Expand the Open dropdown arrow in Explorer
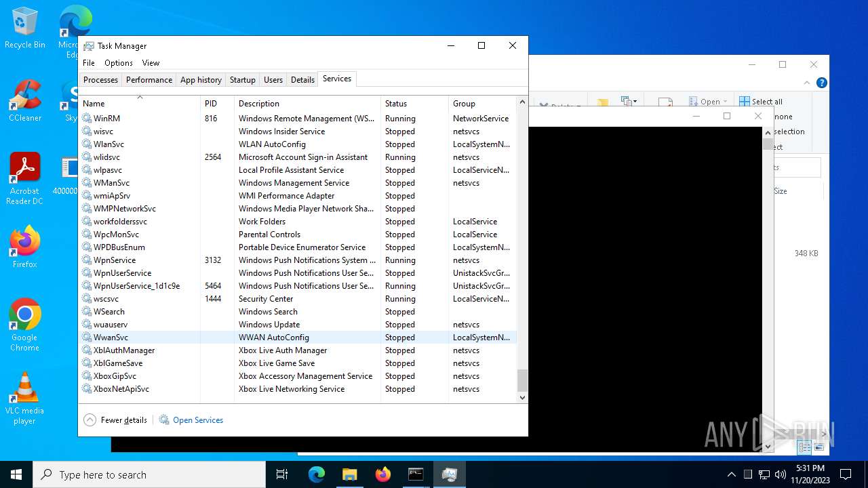Viewport: 868px width, 488px height. [725, 102]
